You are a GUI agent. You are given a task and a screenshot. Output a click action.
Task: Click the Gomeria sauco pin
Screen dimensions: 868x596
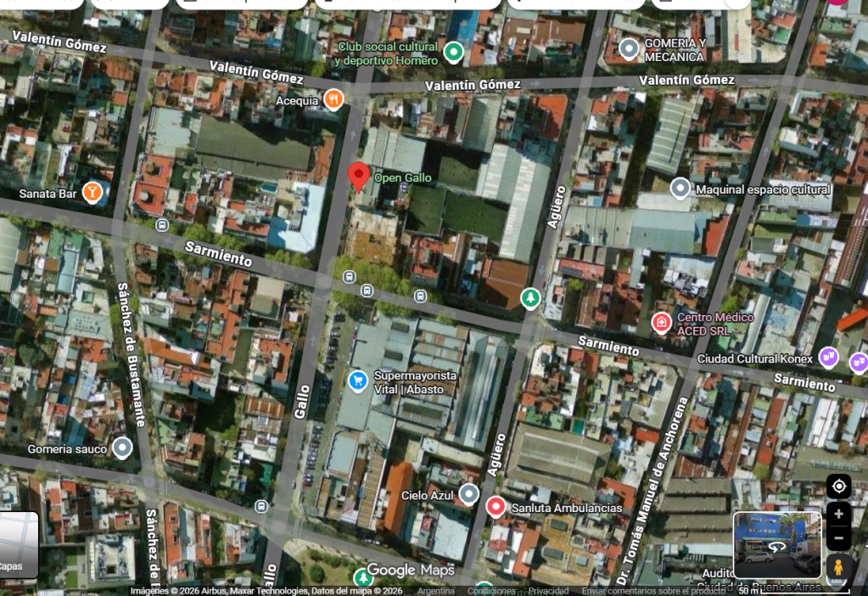(x=122, y=447)
